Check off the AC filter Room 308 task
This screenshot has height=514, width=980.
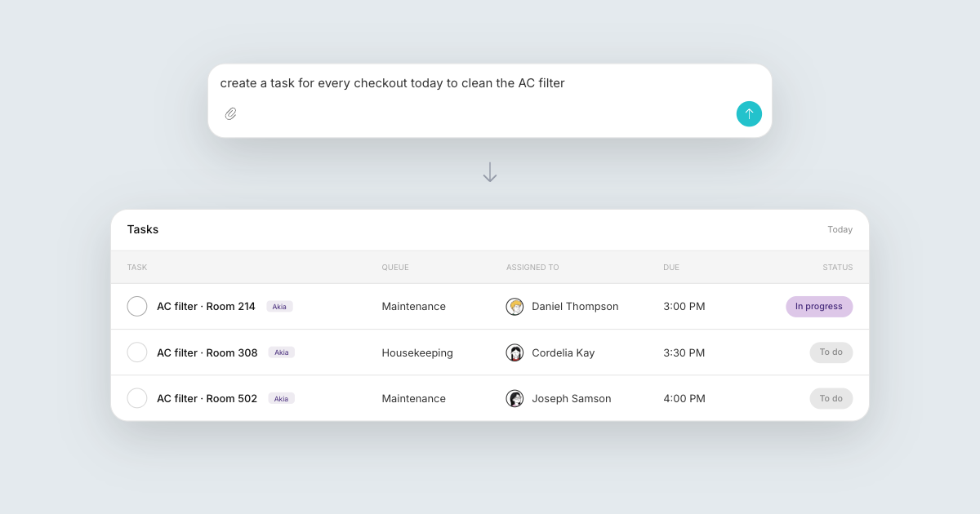point(137,352)
